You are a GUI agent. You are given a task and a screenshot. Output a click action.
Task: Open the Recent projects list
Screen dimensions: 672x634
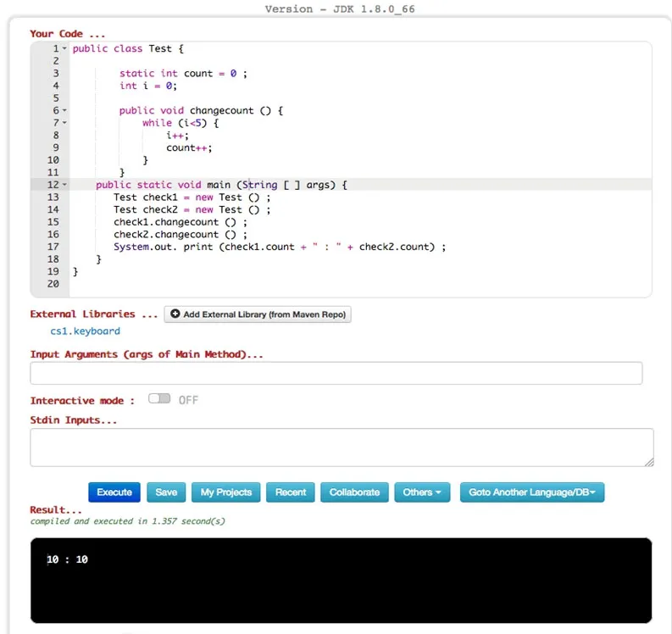pyautogui.click(x=290, y=492)
